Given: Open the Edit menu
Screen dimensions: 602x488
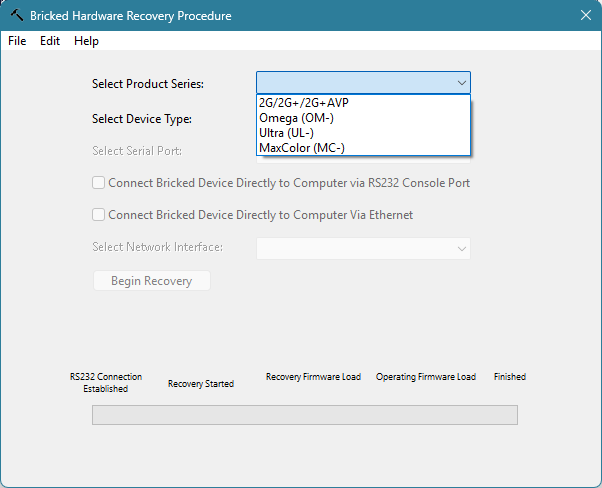Looking at the screenshot, I should 50,41.
